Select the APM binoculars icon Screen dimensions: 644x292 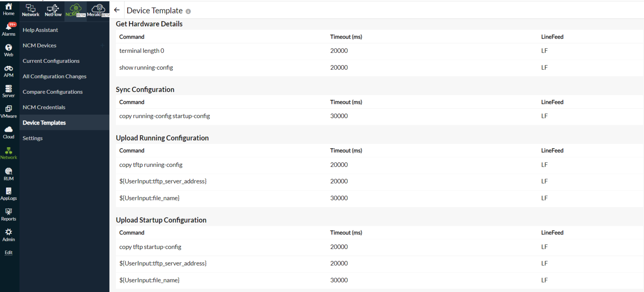click(9, 68)
